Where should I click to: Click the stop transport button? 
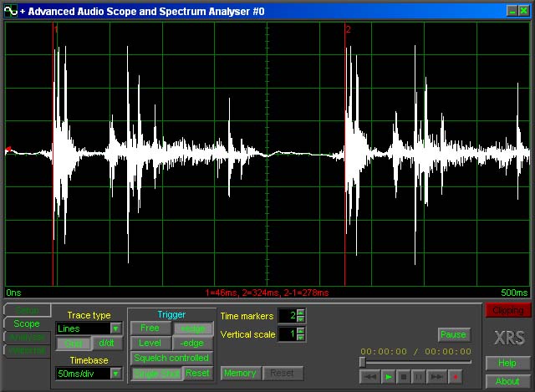click(x=403, y=377)
